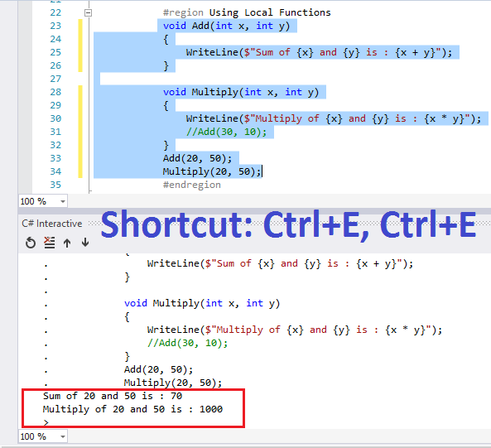Click '#region Using Local Functions' on line 22
The image size is (491, 448).
(x=247, y=12)
